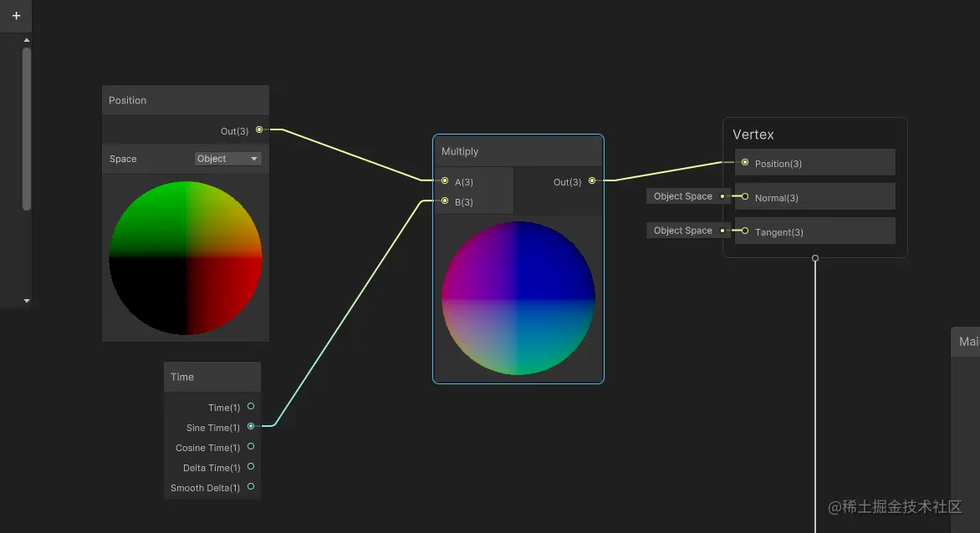The height and width of the screenshot is (533, 980).
Task: Click the Sine Time(1) output port
Action: click(251, 426)
